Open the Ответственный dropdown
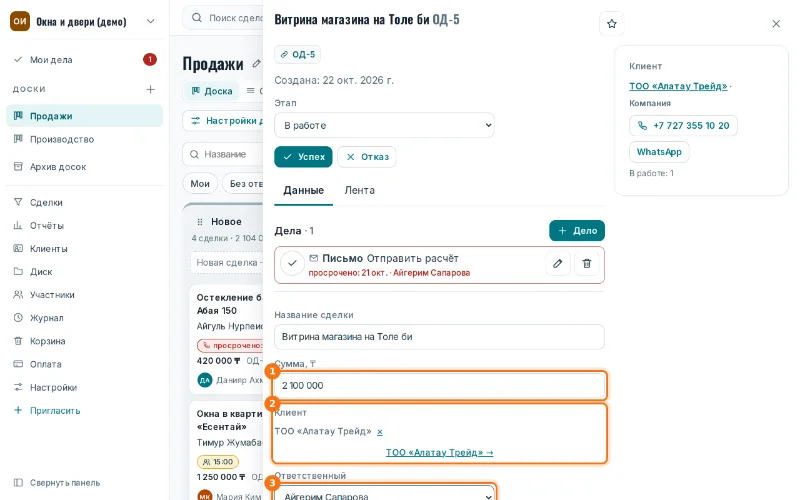Image resolution: width=800 pixels, height=500 pixels. tap(384, 494)
